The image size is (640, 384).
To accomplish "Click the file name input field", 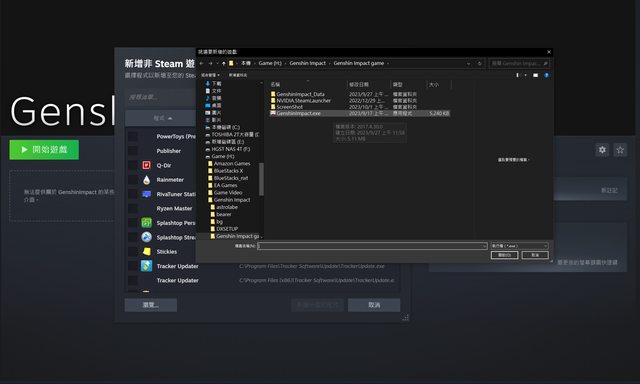I will pyautogui.click(x=372, y=246).
